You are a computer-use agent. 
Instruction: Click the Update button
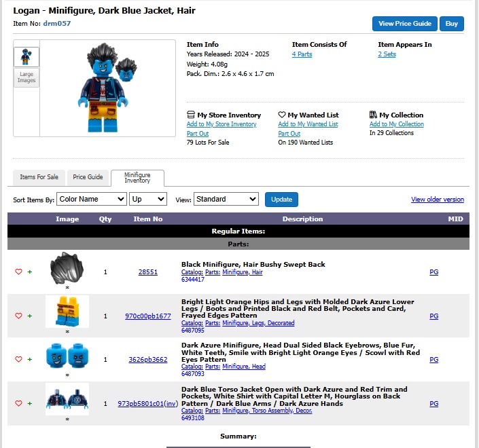(x=281, y=200)
